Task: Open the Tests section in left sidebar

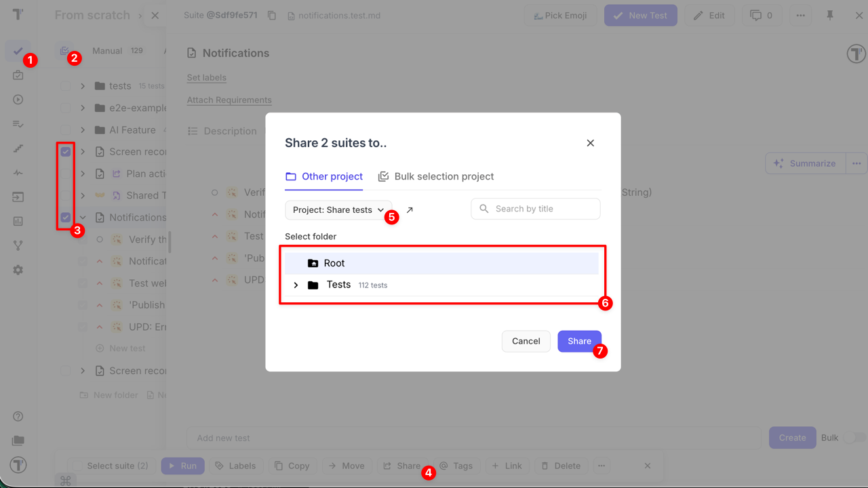Action: 18,51
